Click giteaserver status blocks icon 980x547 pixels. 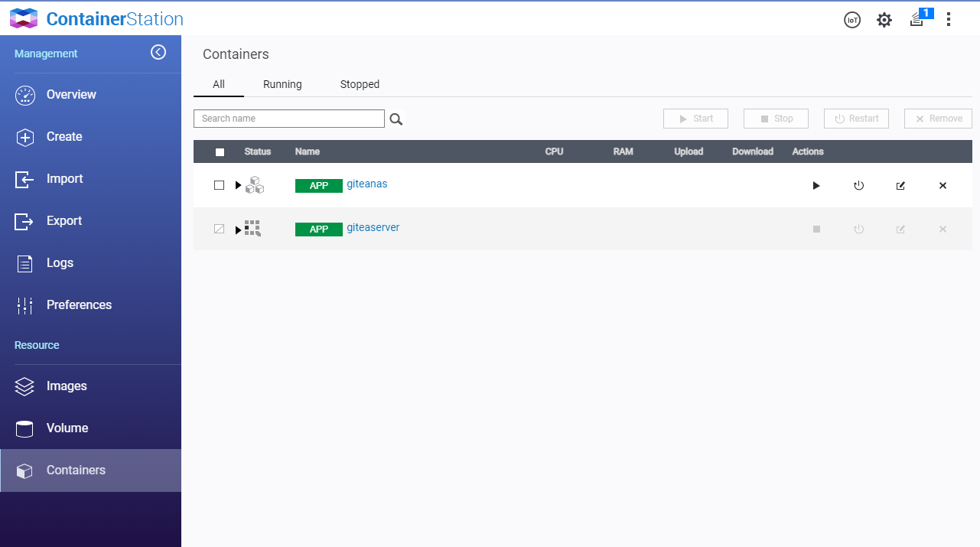[x=252, y=228]
